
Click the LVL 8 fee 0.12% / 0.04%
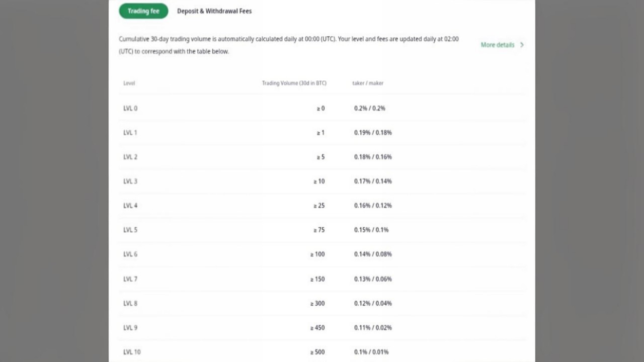pyautogui.click(x=373, y=303)
